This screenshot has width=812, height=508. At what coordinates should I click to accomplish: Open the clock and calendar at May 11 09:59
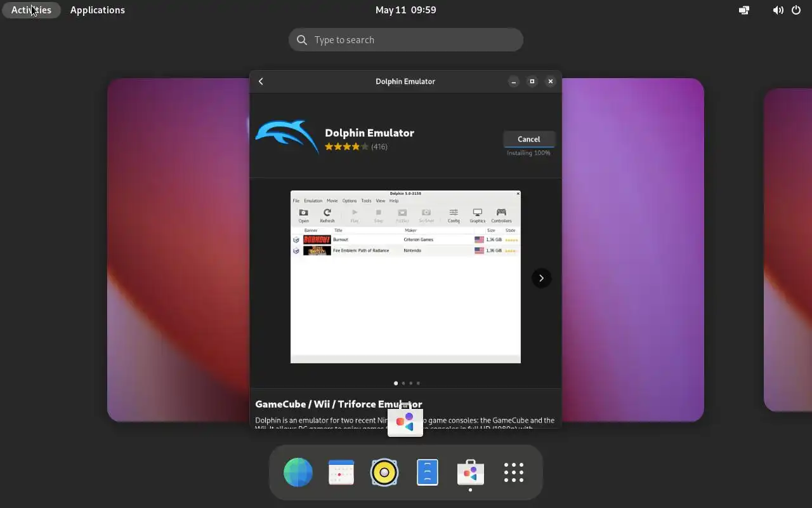[405, 10]
